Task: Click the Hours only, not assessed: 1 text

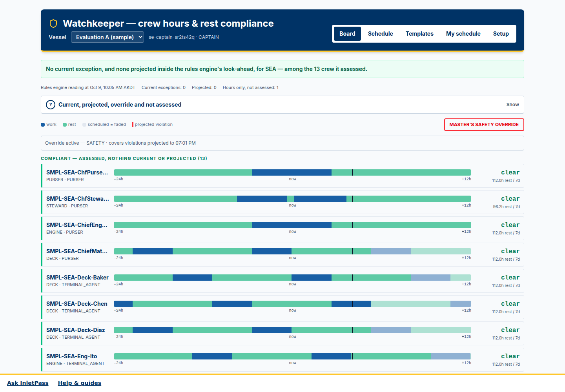Action: point(251,87)
